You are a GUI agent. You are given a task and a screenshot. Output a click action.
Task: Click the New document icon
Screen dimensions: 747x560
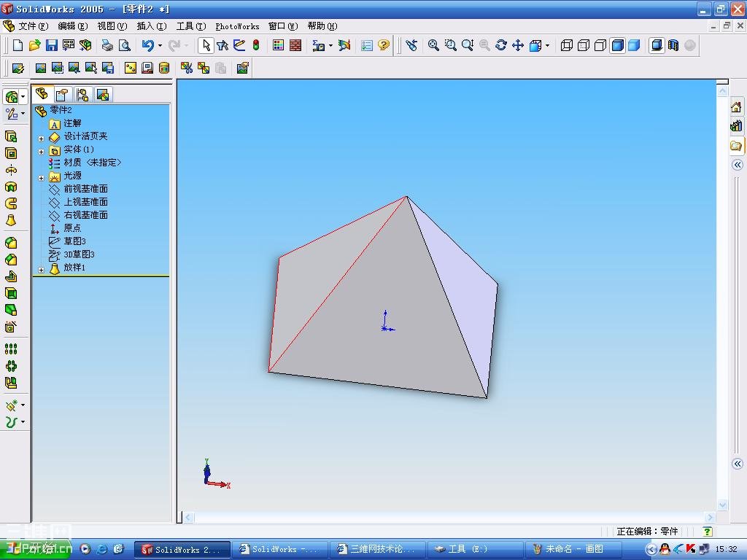[18, 45]
